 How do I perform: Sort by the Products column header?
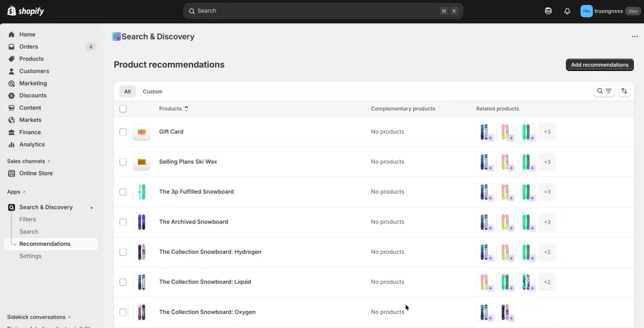174,109
